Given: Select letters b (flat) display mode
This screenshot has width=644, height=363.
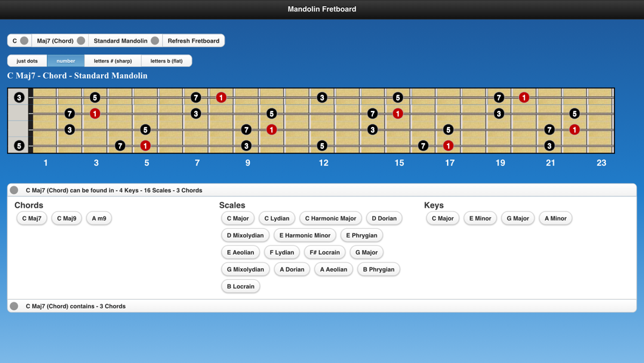Looking at the screenshot, I should 166,61.
